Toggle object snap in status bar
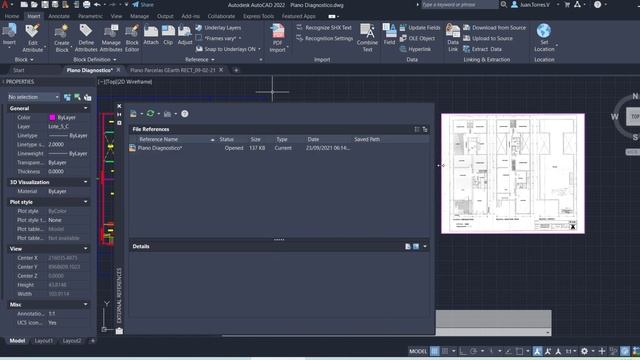The height and width of the screenshot is (360, 640). (519, 351)
